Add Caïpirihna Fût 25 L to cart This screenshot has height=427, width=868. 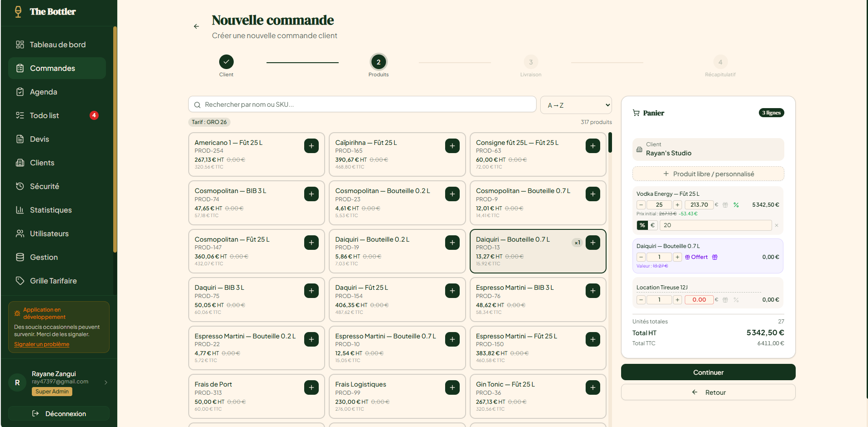[452, 146]
